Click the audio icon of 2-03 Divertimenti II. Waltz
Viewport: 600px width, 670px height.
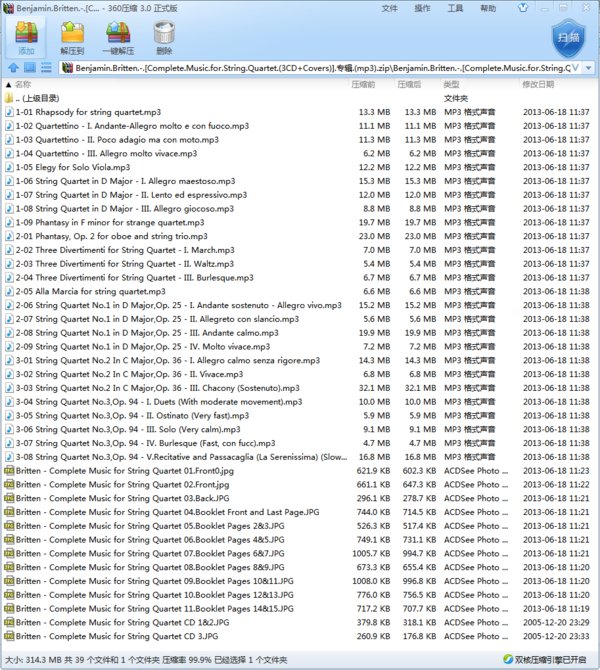(x=9, y=264)
